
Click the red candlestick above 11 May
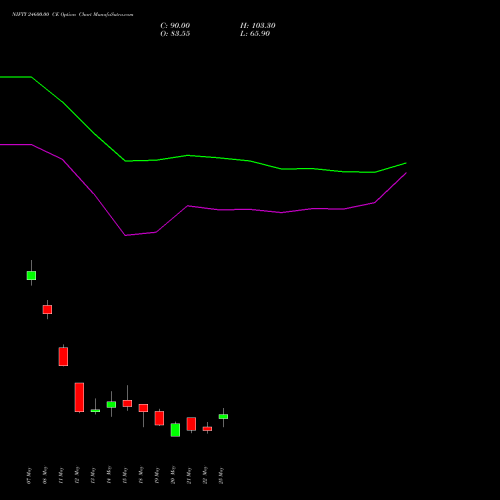point(63,356)
